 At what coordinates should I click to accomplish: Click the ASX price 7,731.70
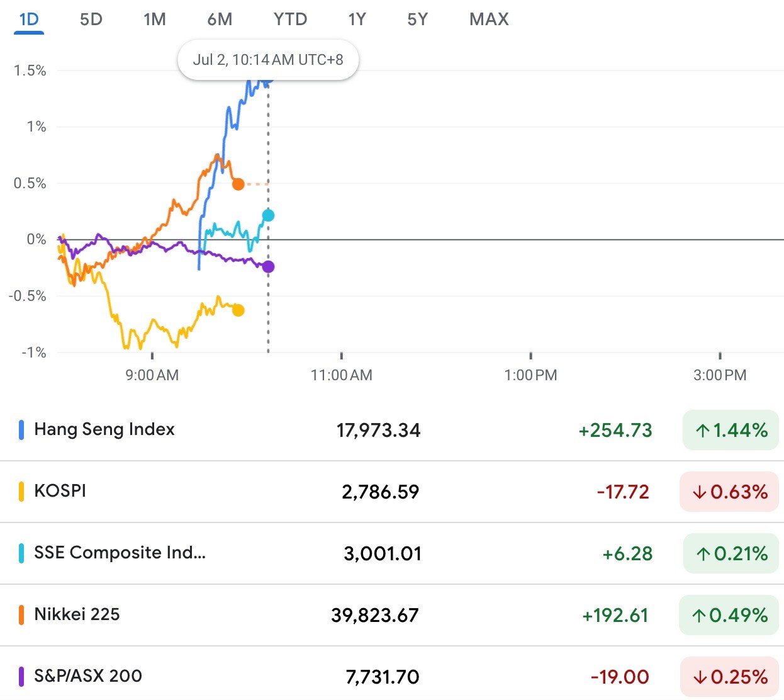[x=383, y=677]
